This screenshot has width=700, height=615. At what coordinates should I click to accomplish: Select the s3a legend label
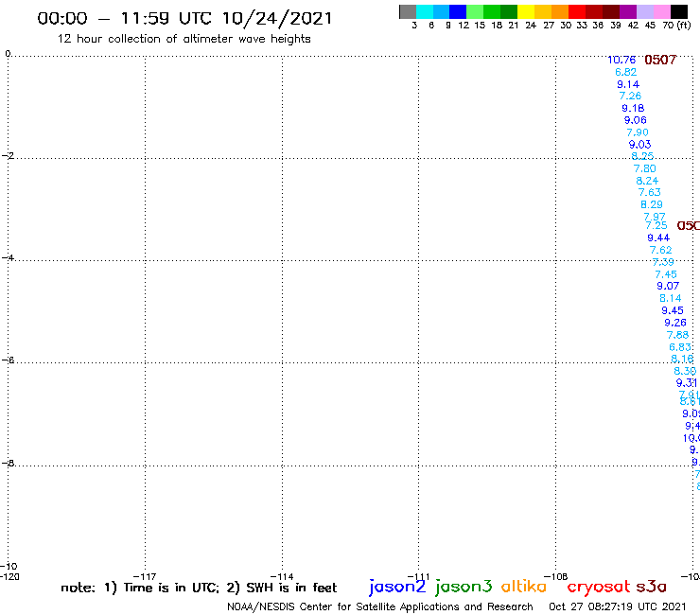(x=651, y=587)
